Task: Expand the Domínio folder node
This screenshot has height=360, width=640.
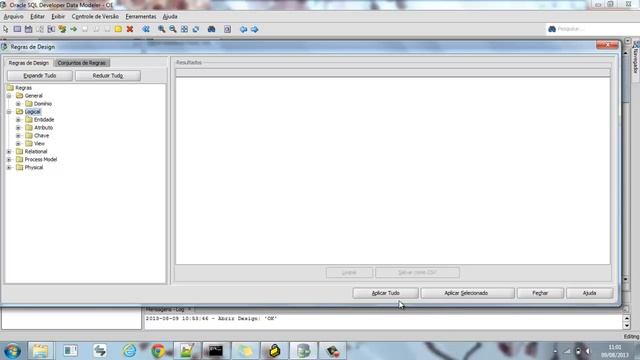Action: coord(18,104)
